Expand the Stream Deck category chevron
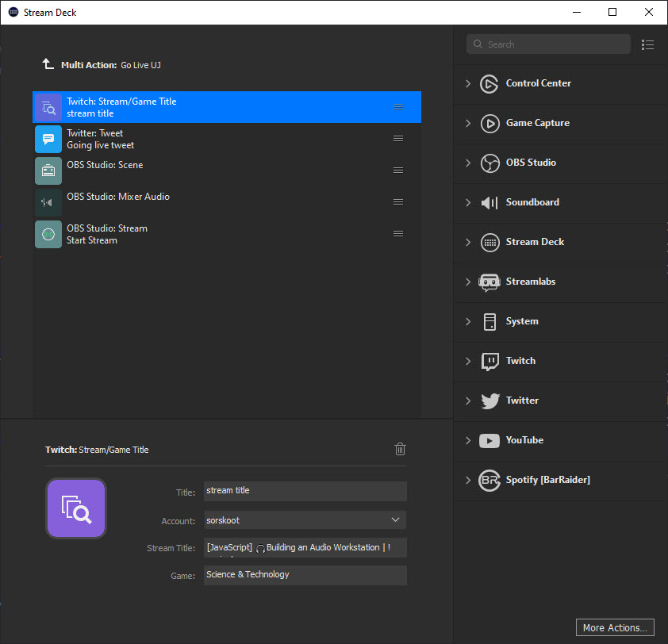 click(468, 242)
